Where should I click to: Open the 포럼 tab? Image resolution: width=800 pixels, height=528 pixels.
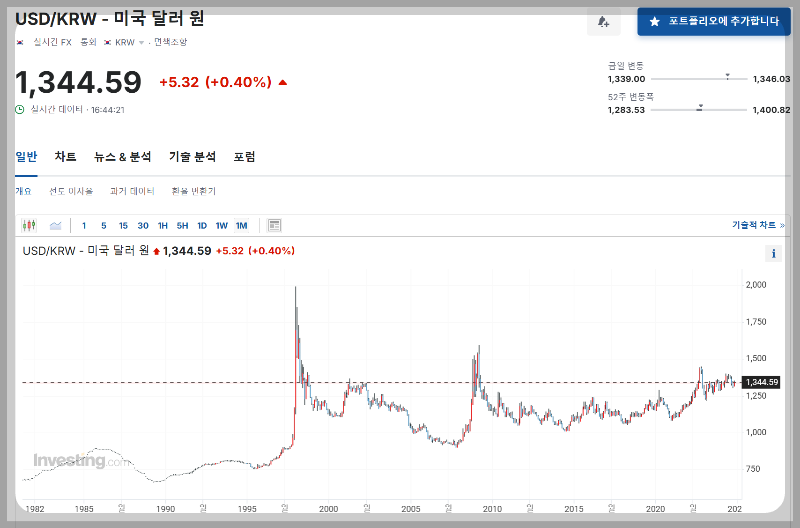pos(244,157)
